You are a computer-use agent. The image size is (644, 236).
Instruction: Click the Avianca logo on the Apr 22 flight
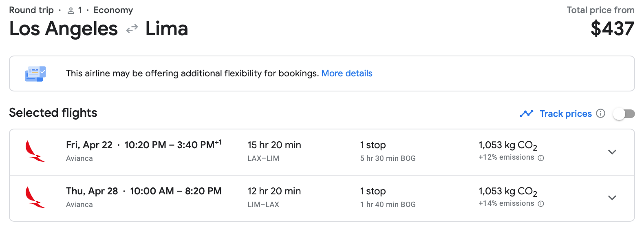[x=35, y=151]
